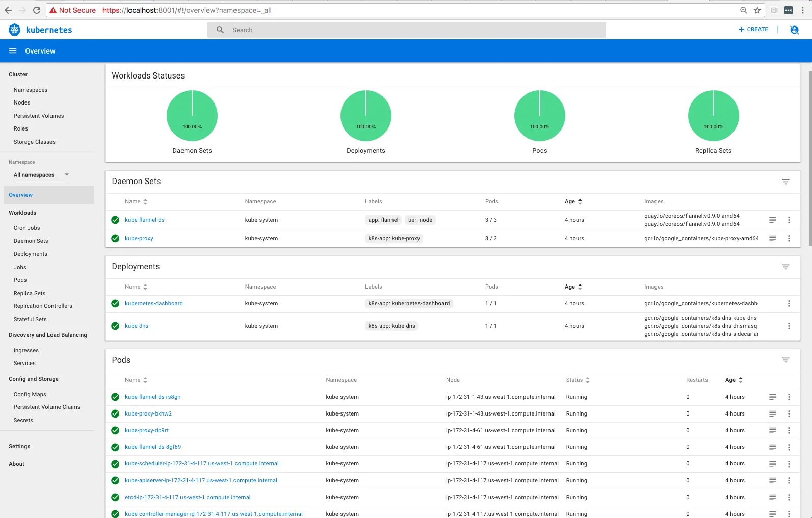Open Cron Jobs under Workloads
Image resolution: width=812 pixels, height=518 pixels.
(27, 228)
